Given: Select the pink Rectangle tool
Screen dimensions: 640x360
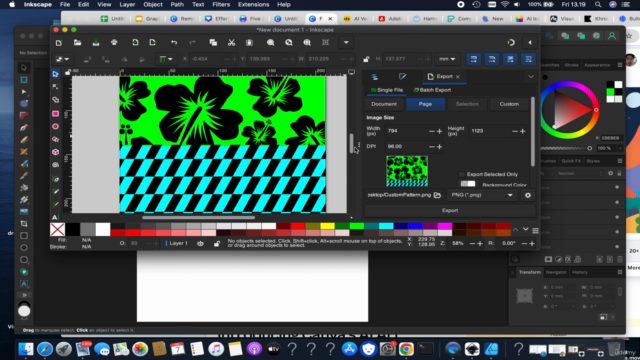Looking at the screenshot, I should pos(56,113).
